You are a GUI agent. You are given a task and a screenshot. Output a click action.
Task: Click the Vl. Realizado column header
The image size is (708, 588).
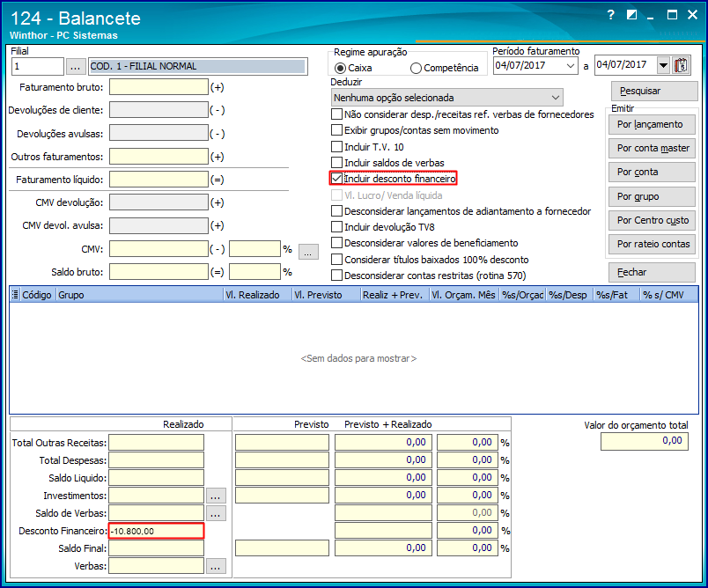(x=258, y=295)
